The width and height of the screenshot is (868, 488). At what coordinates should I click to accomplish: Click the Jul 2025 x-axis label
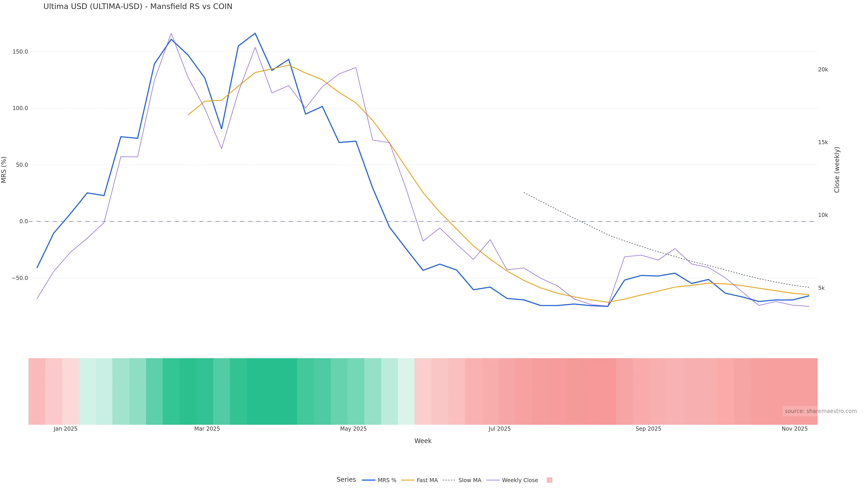pos(499,429)
